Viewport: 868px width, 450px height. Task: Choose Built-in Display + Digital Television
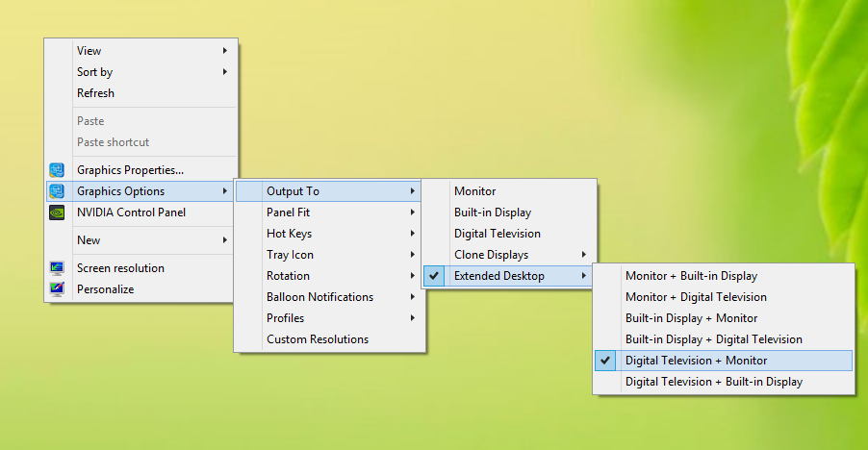coord(724,338)
